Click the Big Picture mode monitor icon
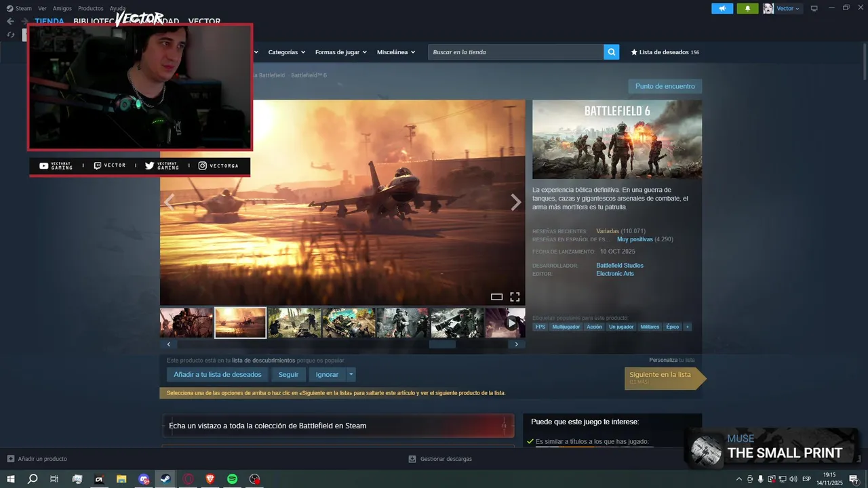Image resolution: width=868 pixels, height=488 pixels. point(814,8)
